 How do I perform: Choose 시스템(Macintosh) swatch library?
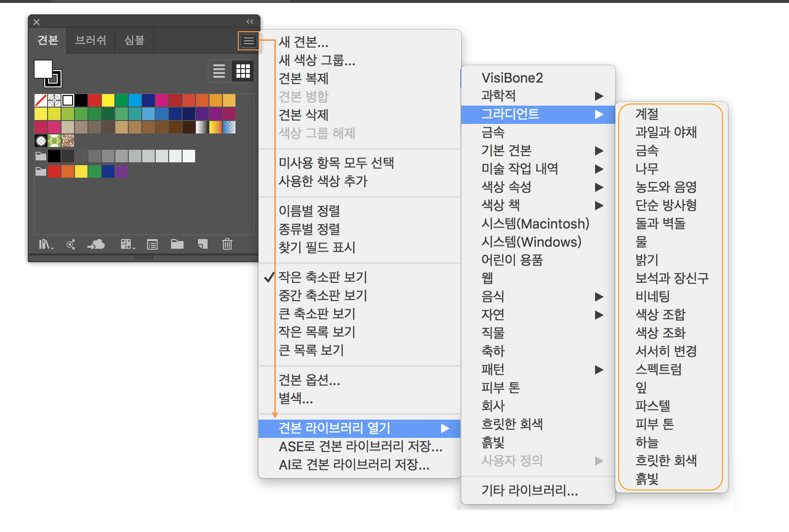coord(538,224)
